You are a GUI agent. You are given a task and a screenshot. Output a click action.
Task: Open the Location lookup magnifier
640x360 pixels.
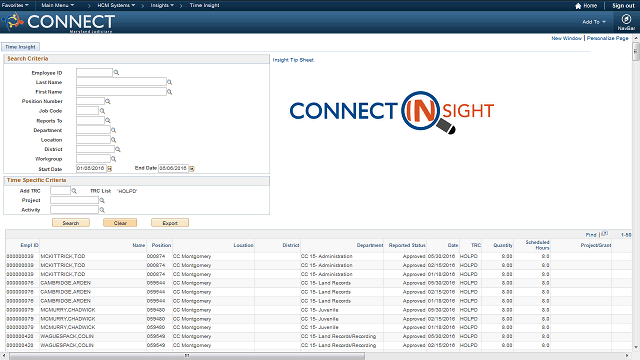114,140
